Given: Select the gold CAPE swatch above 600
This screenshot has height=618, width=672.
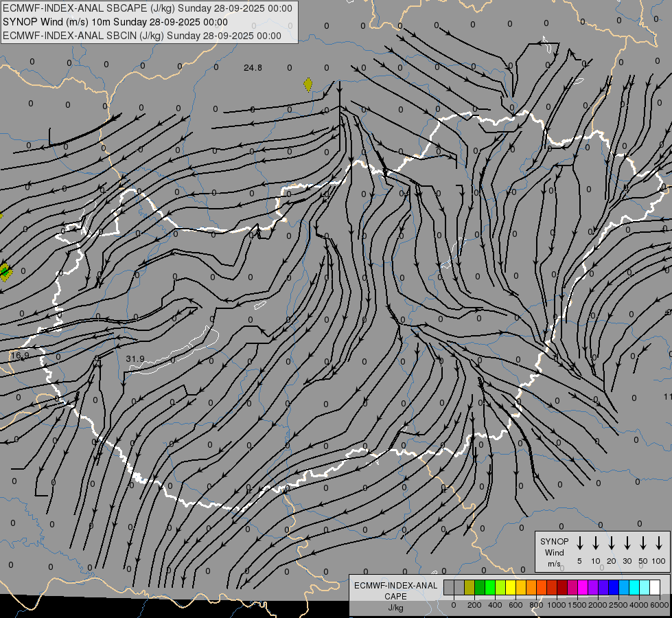Looking at the screenshot, I should [521, 587].
